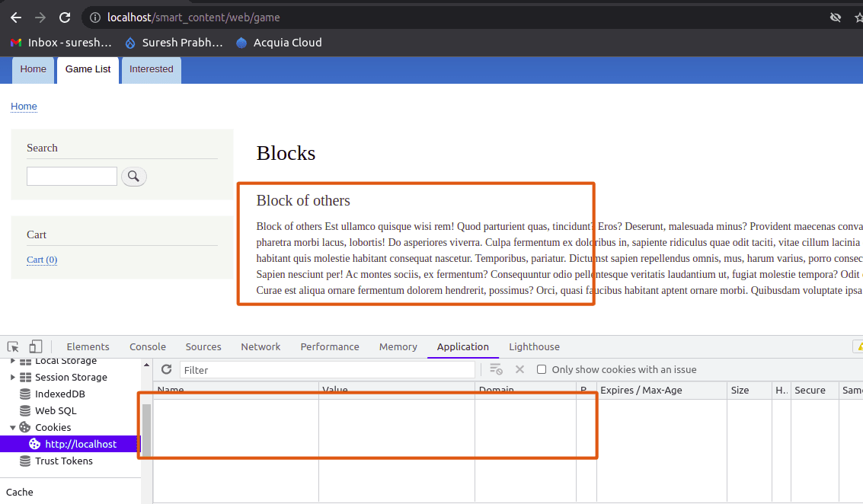Open the Interested tab on the site
The image size is (863, 504).
(151, 69)
